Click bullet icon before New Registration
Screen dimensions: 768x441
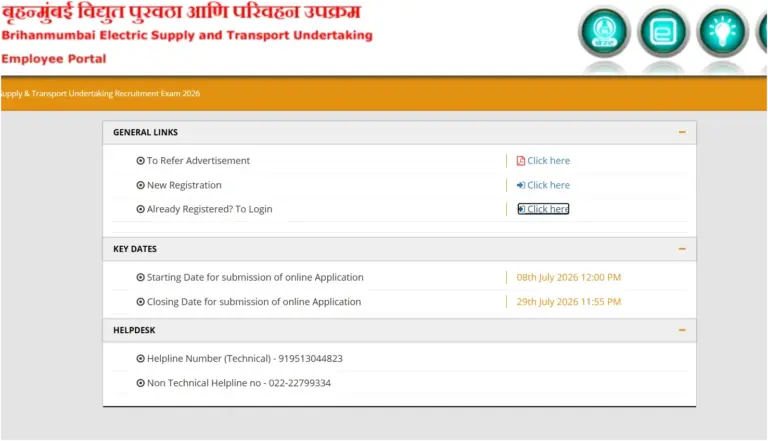point(141,185)
